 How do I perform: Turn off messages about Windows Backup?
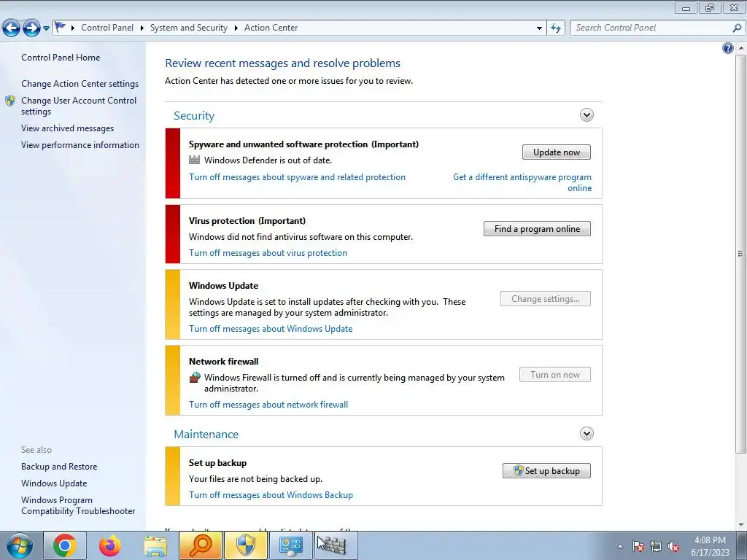[x=271, y=495]
